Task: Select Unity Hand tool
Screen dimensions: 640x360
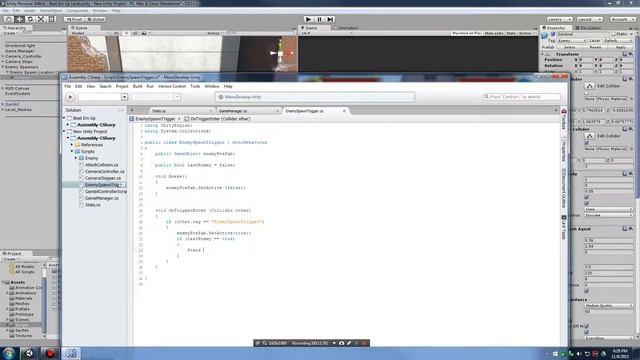Action: pos(8,19)
